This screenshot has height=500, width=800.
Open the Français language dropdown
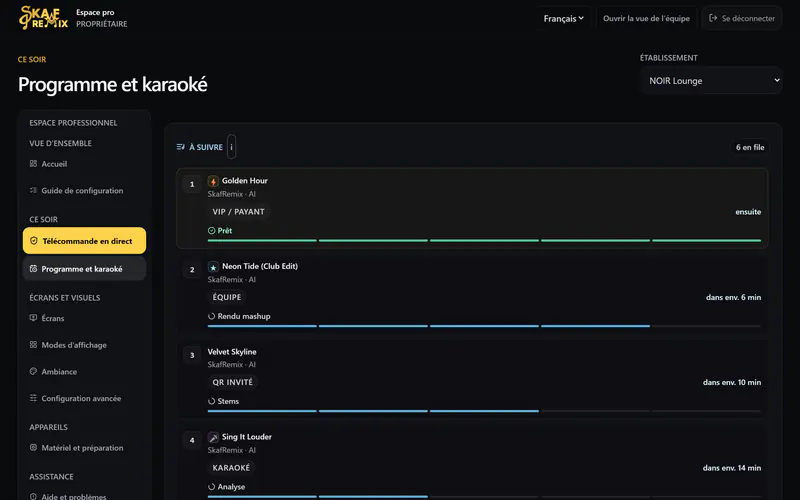[x=563, y=18]
